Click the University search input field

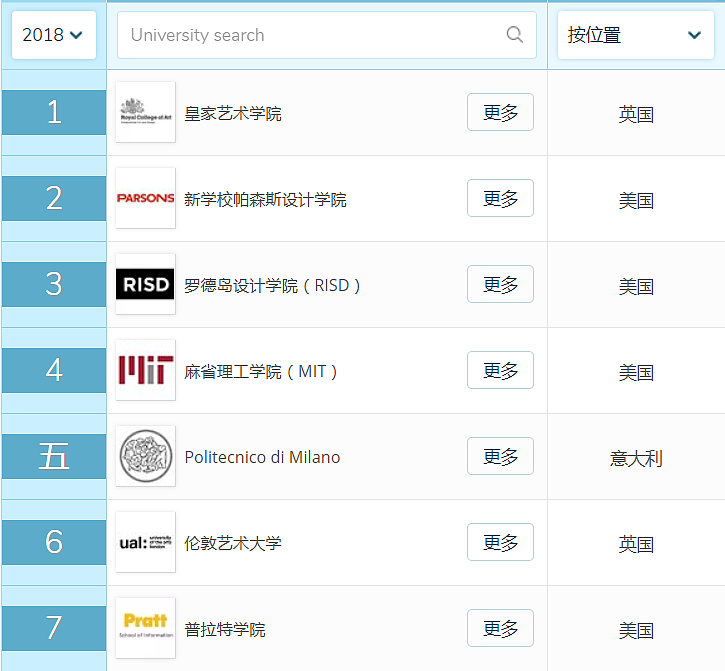tap(326, 35)
